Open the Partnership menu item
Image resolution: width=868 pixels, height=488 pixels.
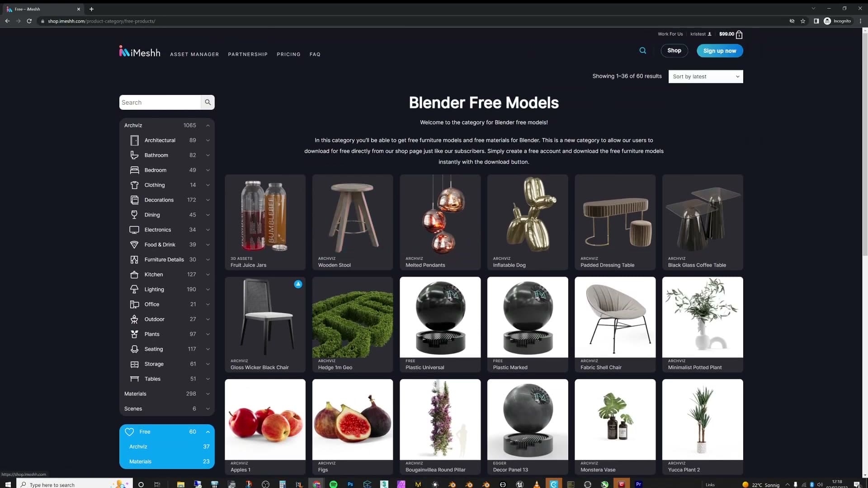(248, 54)
